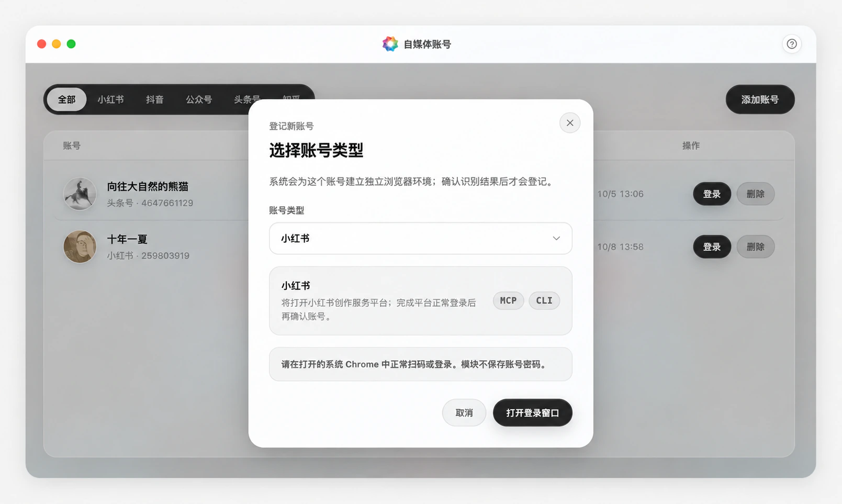Click the 10/5 13:06 timestamp
Screen dimensions: 842x504
620,194
